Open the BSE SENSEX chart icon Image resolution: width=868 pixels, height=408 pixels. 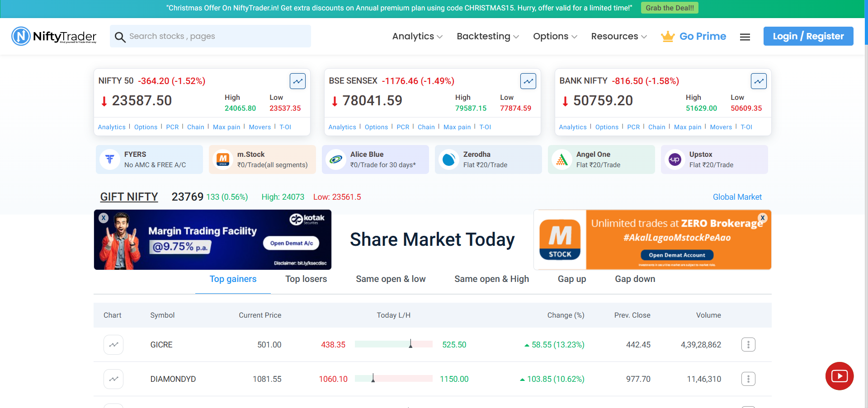coord(528,81)
